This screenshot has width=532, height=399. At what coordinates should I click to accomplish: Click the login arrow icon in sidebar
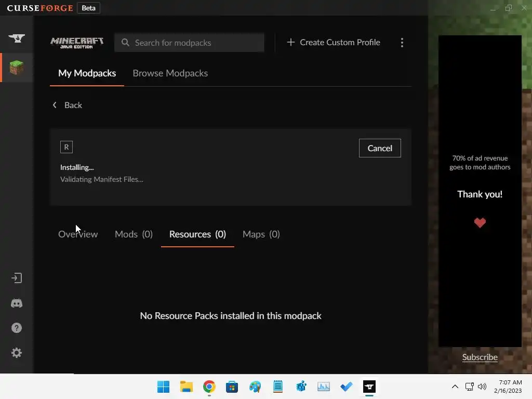(17, 278)
